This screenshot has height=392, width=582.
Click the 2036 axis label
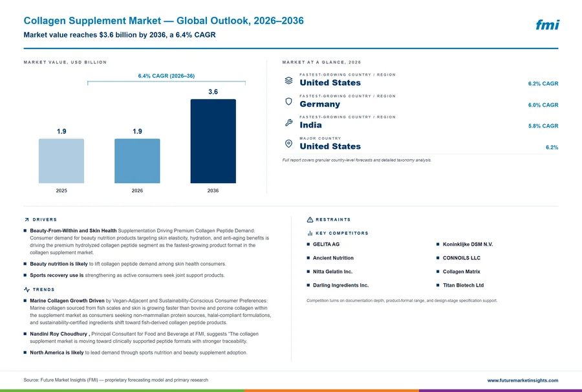(x=213, y=191)
